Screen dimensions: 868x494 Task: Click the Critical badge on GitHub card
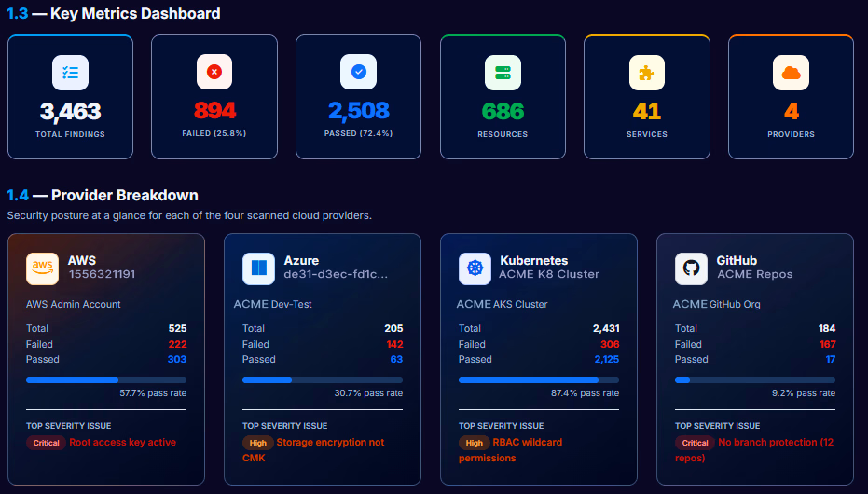point(695,443)
